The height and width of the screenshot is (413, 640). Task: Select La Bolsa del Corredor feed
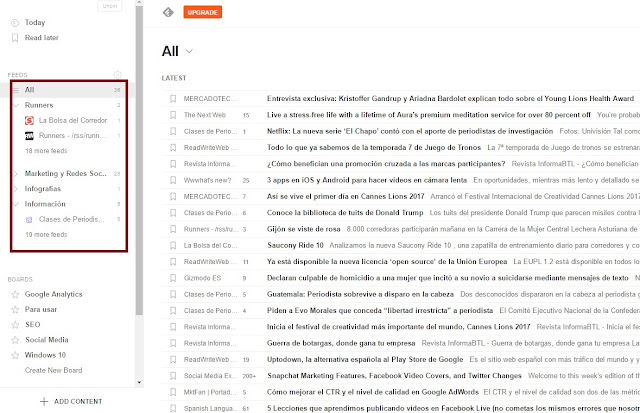point(73,120)
